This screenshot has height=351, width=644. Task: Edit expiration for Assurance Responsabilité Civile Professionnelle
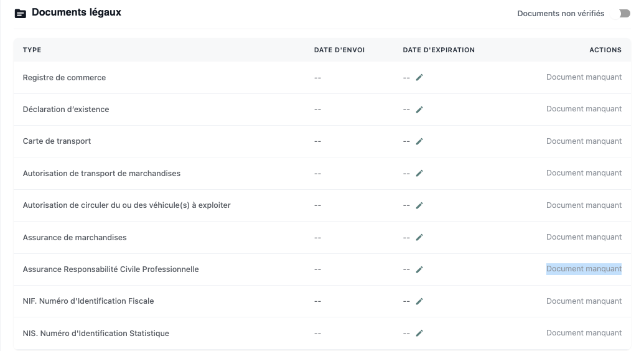point(419,269)
